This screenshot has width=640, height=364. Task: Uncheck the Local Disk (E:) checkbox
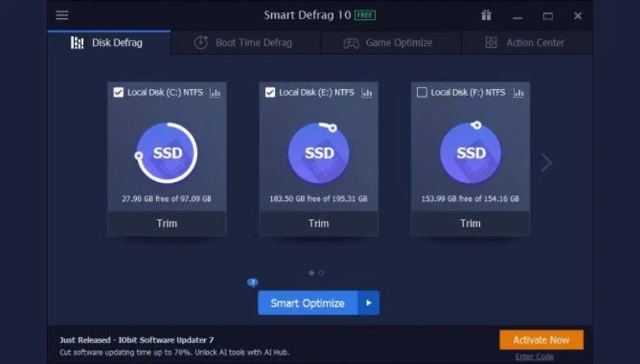click(x=270, y=93)
